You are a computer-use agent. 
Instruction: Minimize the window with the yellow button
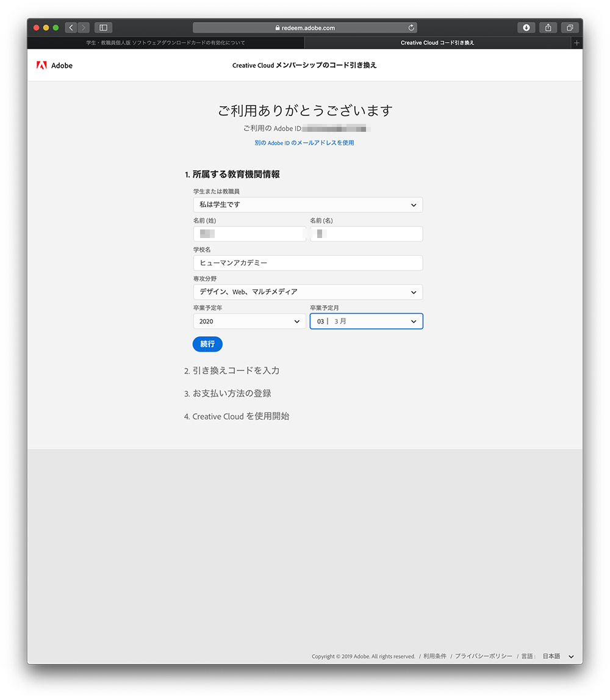pos(46,27)
